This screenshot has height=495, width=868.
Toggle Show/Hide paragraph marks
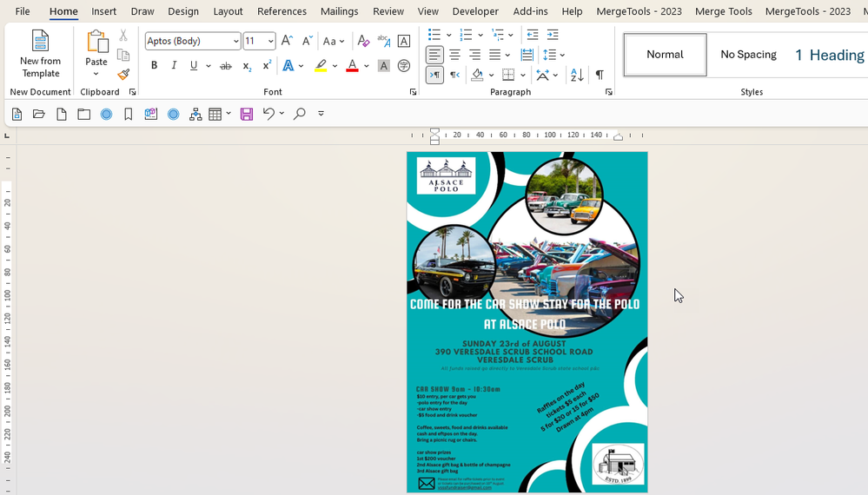[x=600, y=75]
